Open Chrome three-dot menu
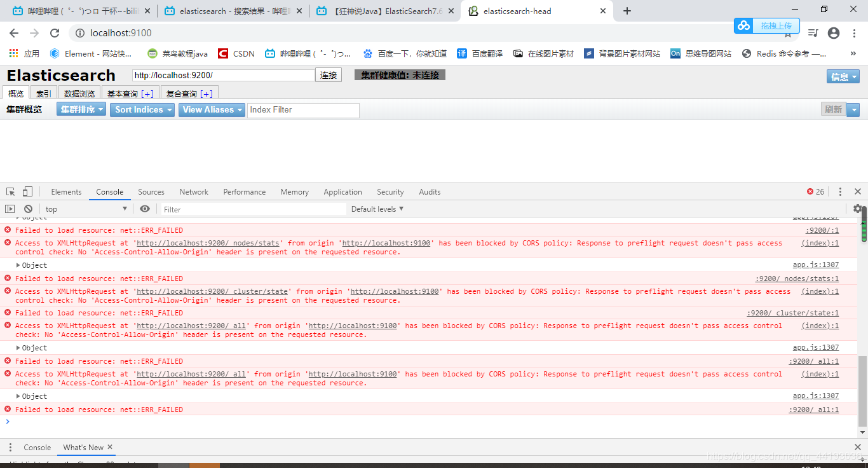The width and height of the screenshot is (868, 468). pos(855,33)
